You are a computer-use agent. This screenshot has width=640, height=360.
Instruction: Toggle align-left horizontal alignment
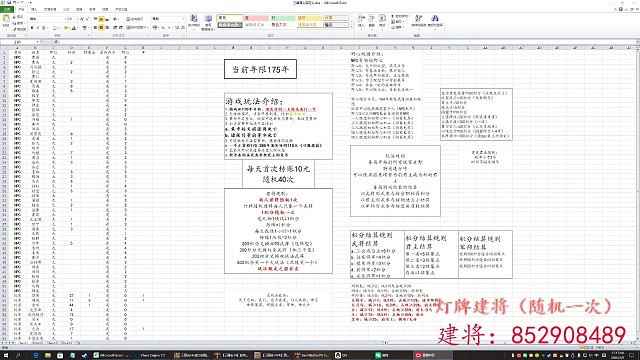tap(96, 27)
